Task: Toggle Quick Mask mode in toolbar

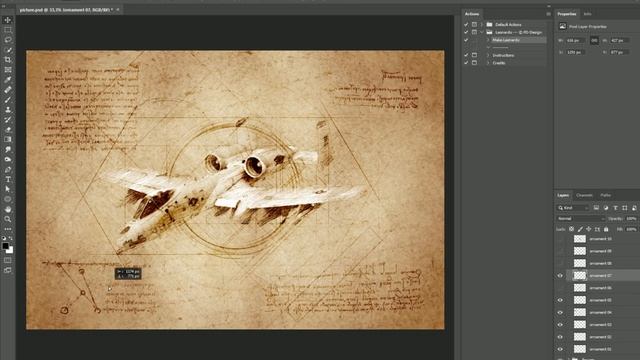Action: [7, 260]
